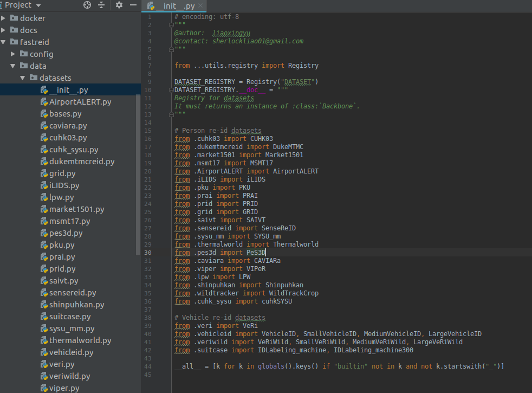Expand the docker folder
This screenshot has width=532, height=393.
coord(3,18)
